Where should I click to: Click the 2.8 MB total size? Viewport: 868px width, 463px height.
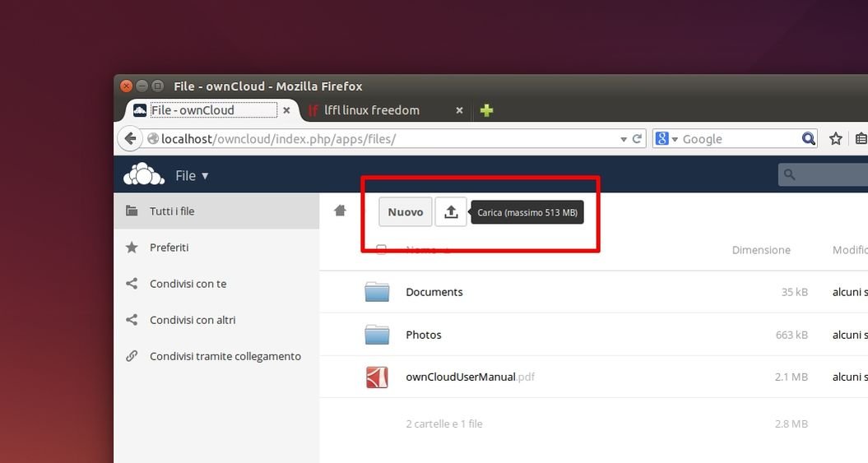(791, 424)
